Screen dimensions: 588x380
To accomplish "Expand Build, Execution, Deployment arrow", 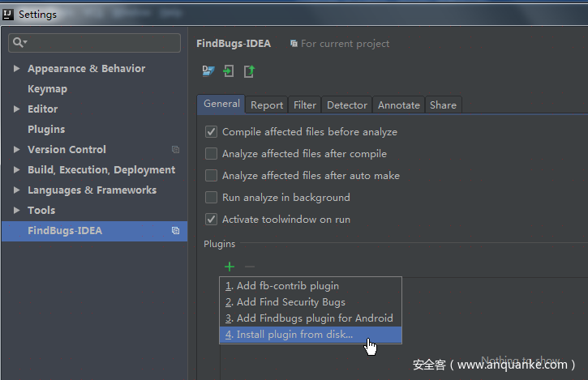I will pyautogui.click(x=16, y=169).
